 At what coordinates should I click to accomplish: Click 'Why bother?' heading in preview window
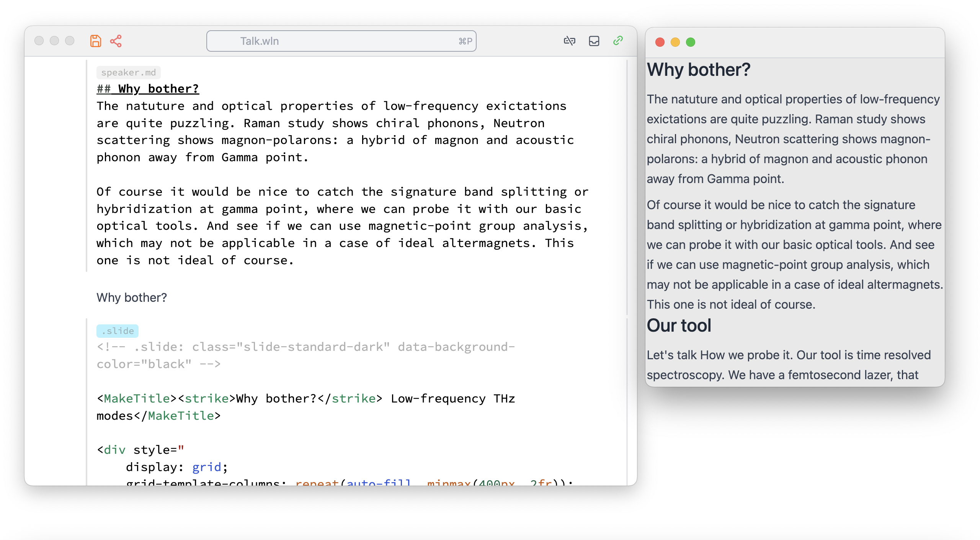pos(698,70)
